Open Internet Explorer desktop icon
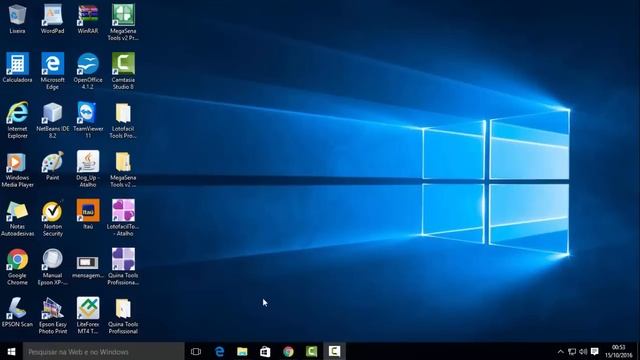This screenshot has width=640, height=360. (x=17, y=113)
